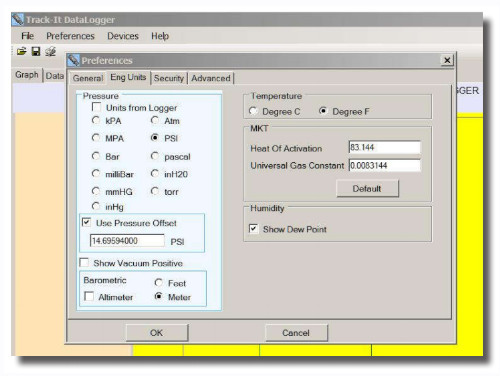Uncheck Use Pressure Offset
Image resolution: width=500 pixels, height=376 pixels.
[x=86, y=222]
